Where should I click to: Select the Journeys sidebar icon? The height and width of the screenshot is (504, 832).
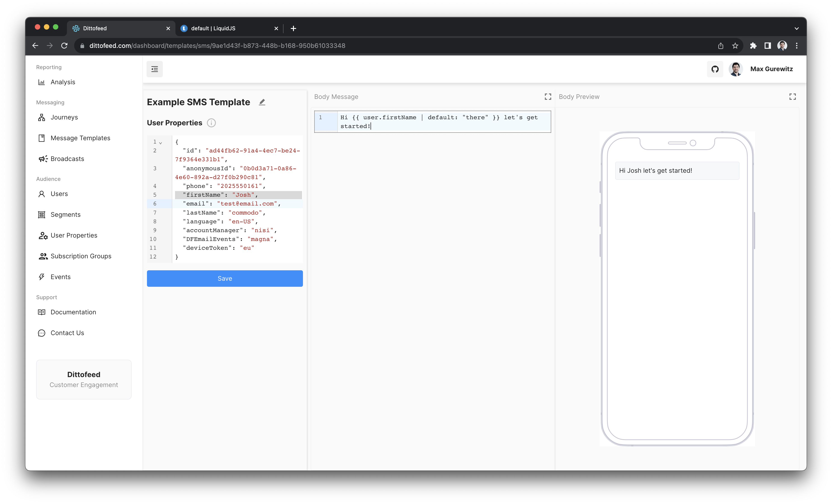(42, 117)
